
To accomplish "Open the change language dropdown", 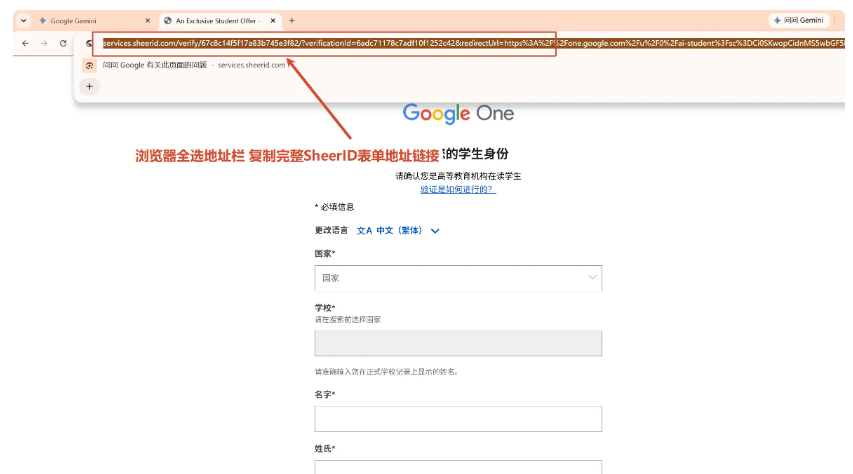I will click(398, 231).
